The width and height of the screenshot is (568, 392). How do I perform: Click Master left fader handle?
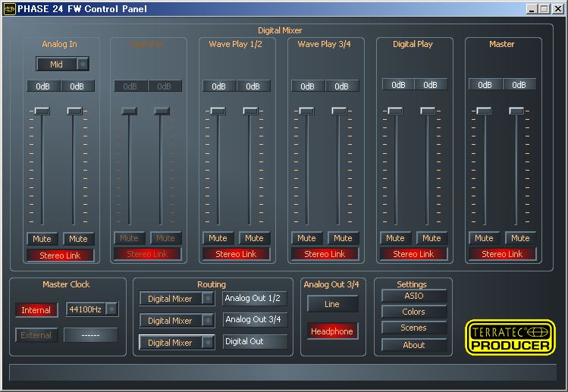pyautogui.click(x=484, y=111)
